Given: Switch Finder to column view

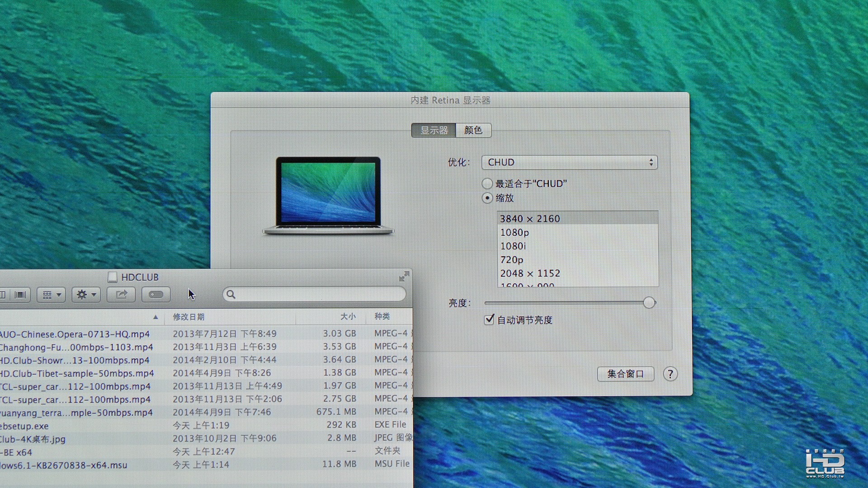Looking at the screenshot, I should click(x=3, y=295).
